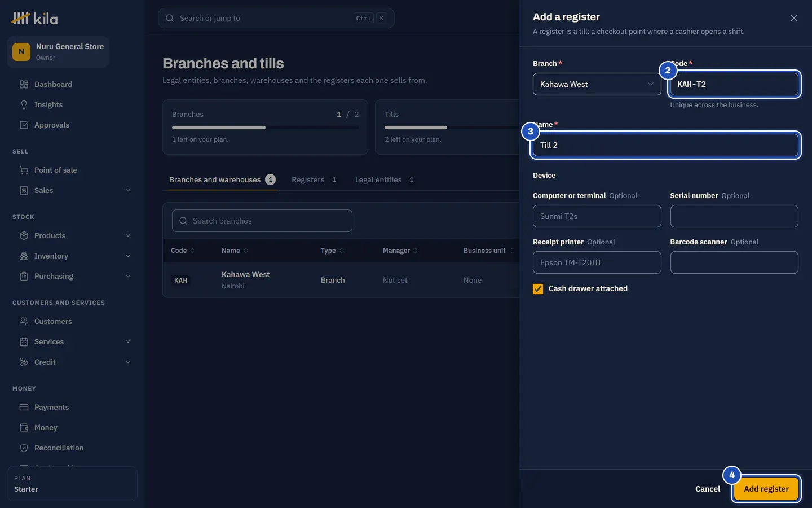Sort table by Code column
The image size is (812, 508).
183,251
